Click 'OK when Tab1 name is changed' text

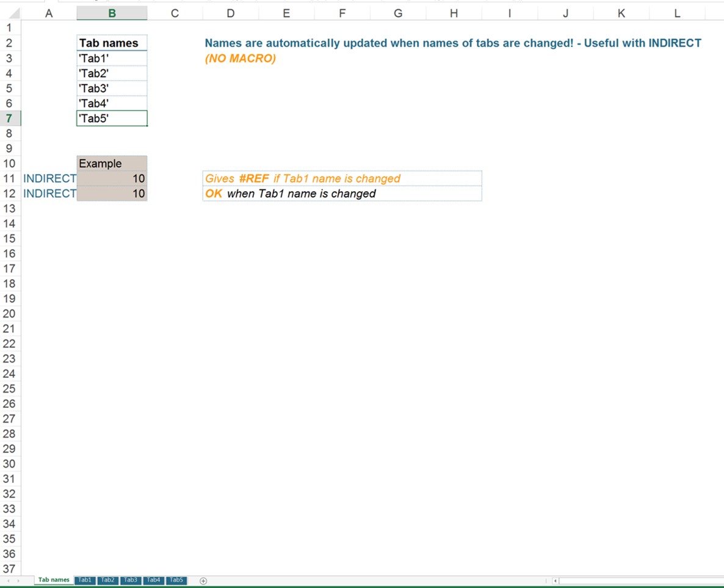(291, 194)
